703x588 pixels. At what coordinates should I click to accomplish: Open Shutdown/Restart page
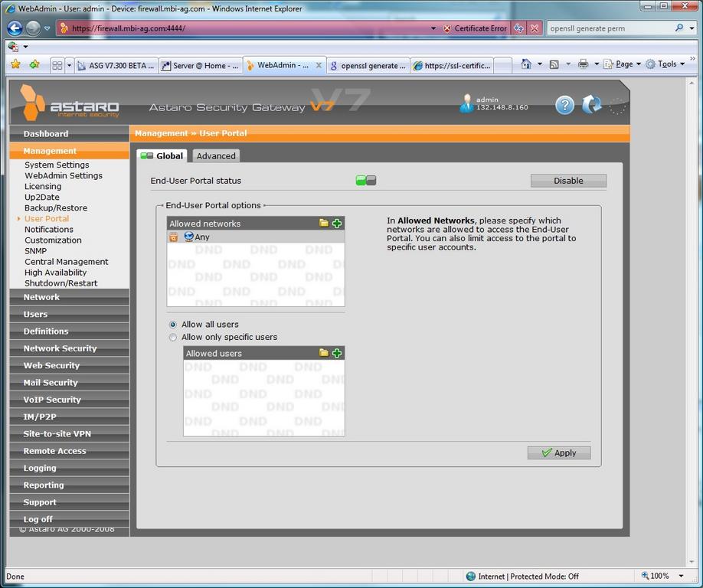[61, 283]
